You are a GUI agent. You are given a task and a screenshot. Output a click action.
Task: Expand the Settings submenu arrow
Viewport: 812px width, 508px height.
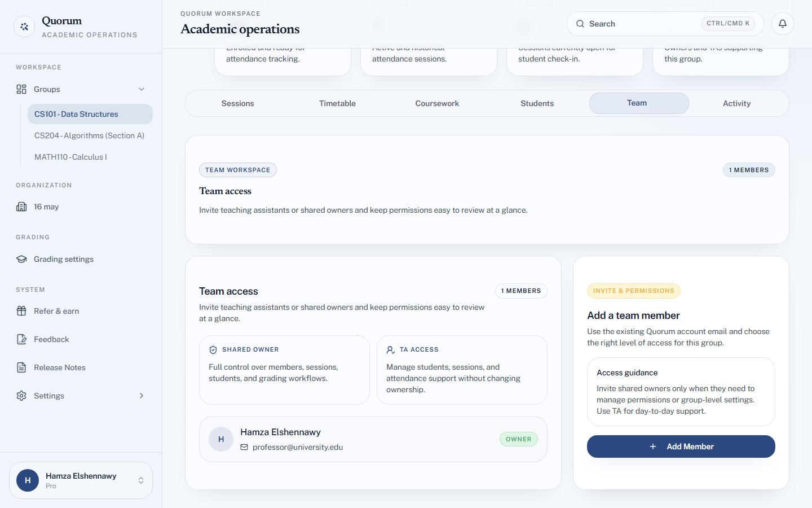click(x=142, y=396)
